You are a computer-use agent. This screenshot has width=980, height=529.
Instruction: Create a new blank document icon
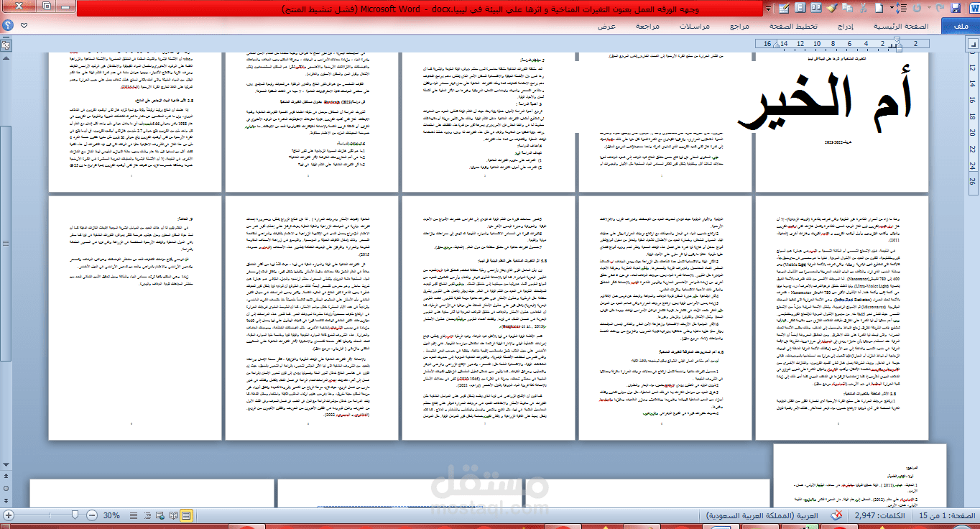coord(879,8)
